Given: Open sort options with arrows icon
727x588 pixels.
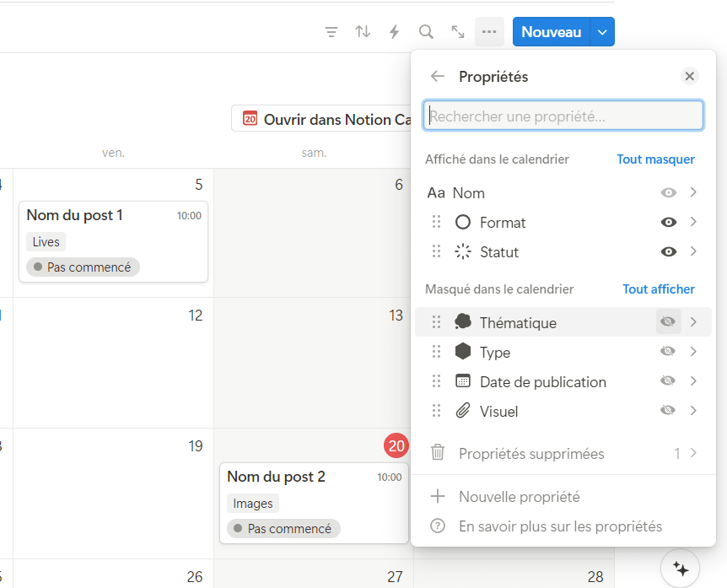Looking at the screenshot, I should click(x=363, y=32).
